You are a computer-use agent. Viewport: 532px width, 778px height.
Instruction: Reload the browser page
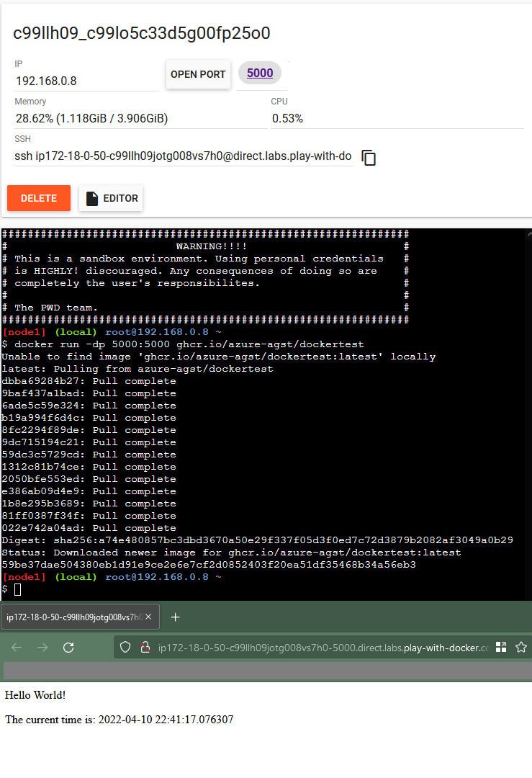point(68,648)
